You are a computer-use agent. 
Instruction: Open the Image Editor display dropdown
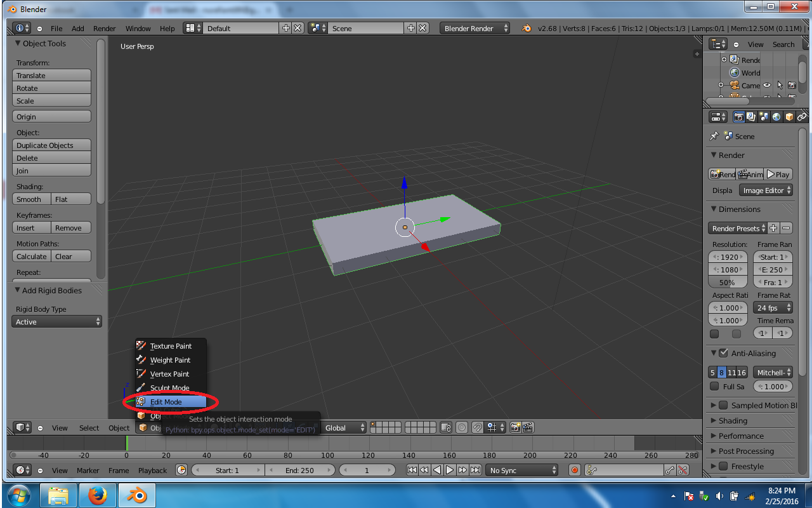(x=766, y=190)
